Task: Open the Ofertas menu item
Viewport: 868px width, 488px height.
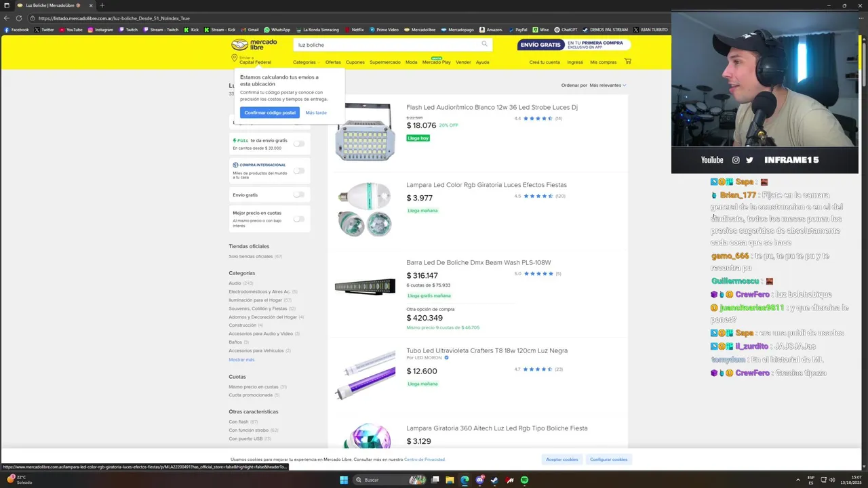Action: click(333, 62)
